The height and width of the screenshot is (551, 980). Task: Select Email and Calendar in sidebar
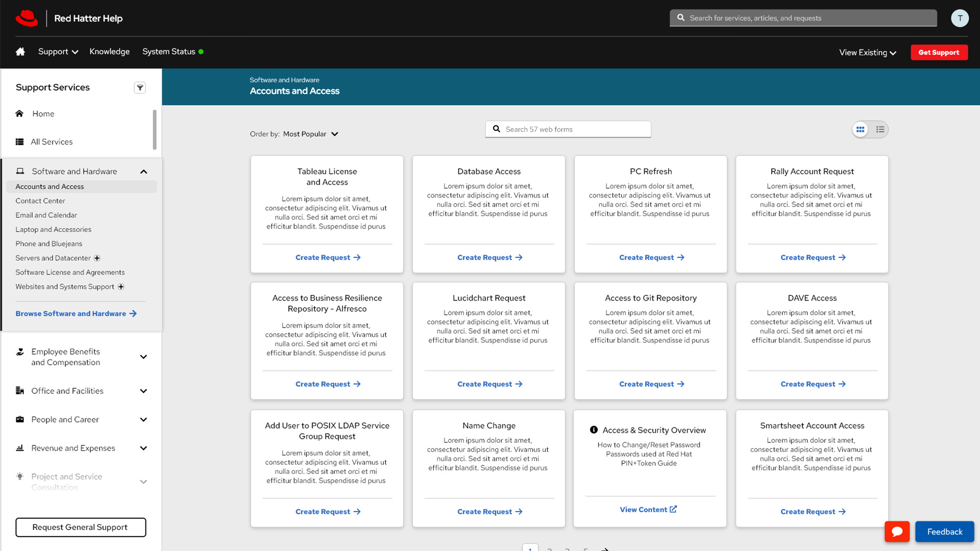point(46,215)
